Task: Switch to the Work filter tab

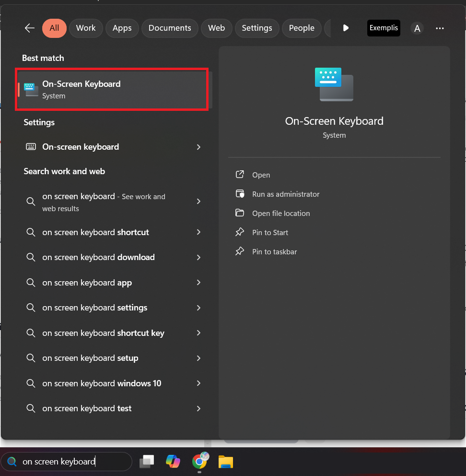Action: coord(86,28)
